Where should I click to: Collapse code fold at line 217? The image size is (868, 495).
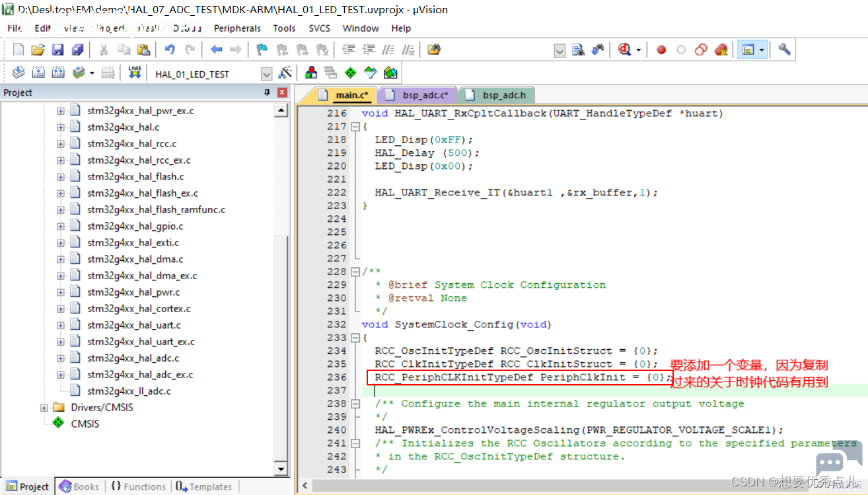pos(355,127)
